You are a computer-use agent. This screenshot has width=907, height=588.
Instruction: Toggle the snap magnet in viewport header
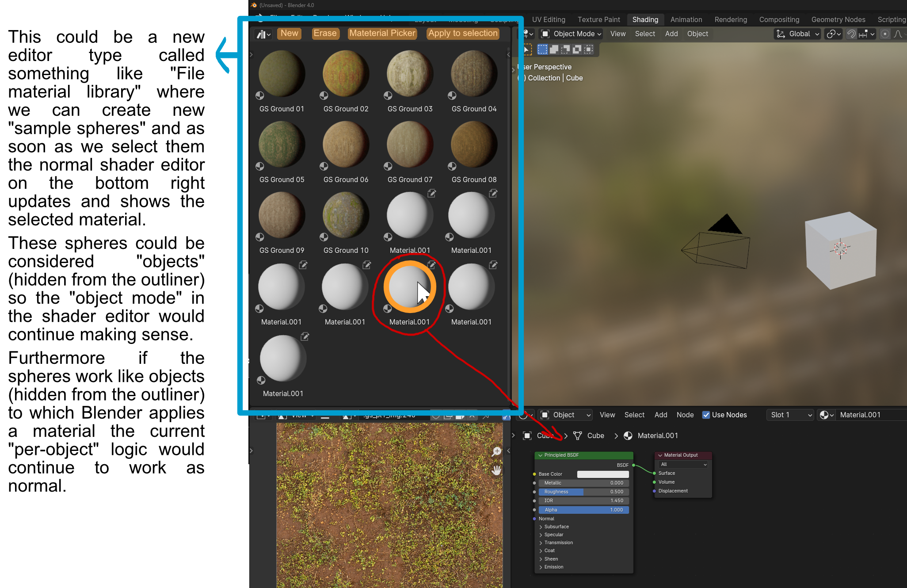(851, 34)
